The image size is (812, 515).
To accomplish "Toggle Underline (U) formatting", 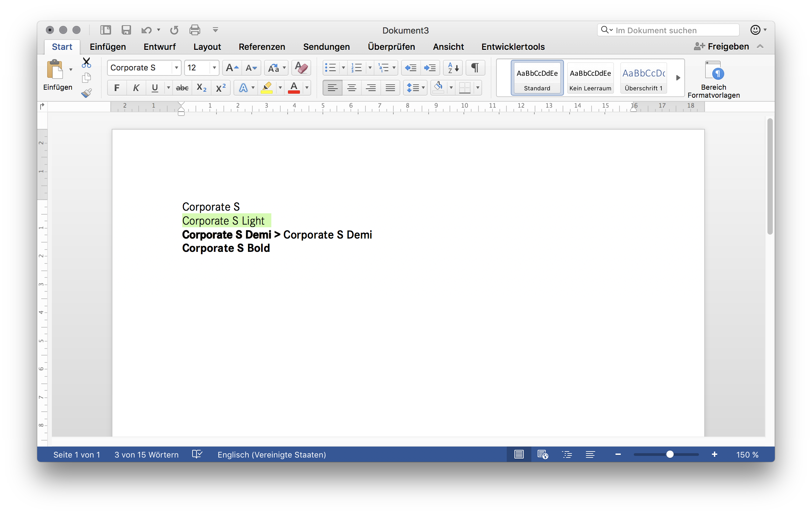I will click(155, 88).
